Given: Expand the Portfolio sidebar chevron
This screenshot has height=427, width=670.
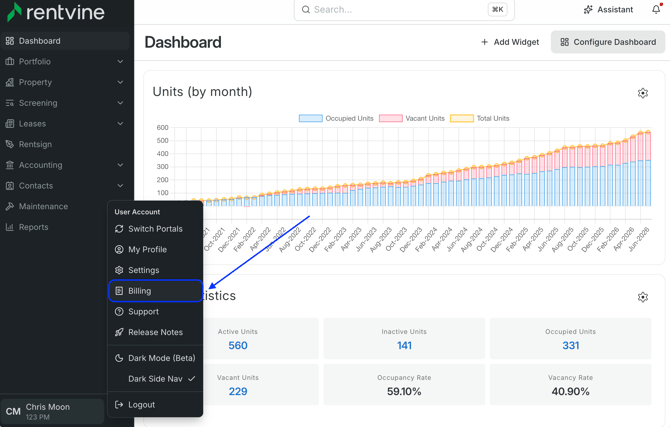Looking at the screenshot, I should pyautogui.click(x=120, y=62).
